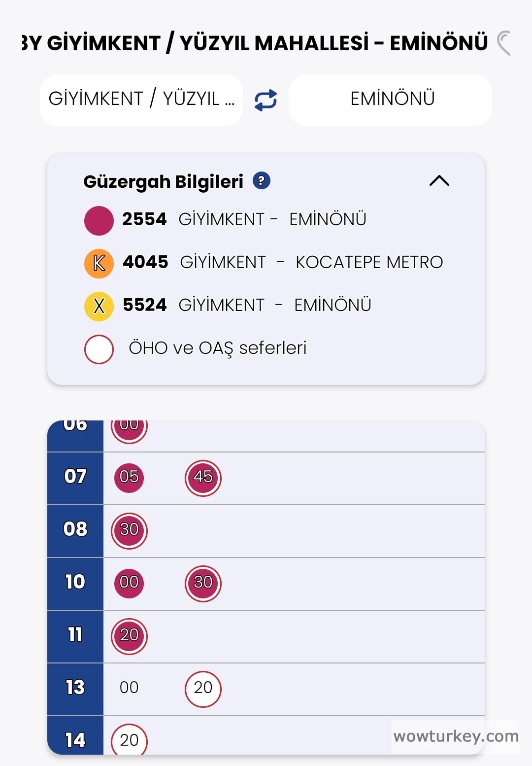Open the EMİNÖNÜ destination selector
Screen dimensions: 532x766
pyautogui.click(x=391, y=99)
